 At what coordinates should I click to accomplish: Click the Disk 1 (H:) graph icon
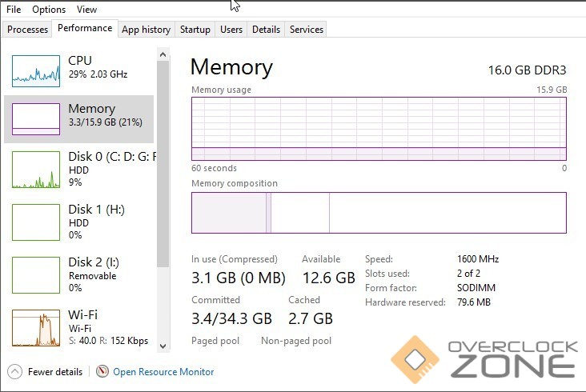point(36,222)
